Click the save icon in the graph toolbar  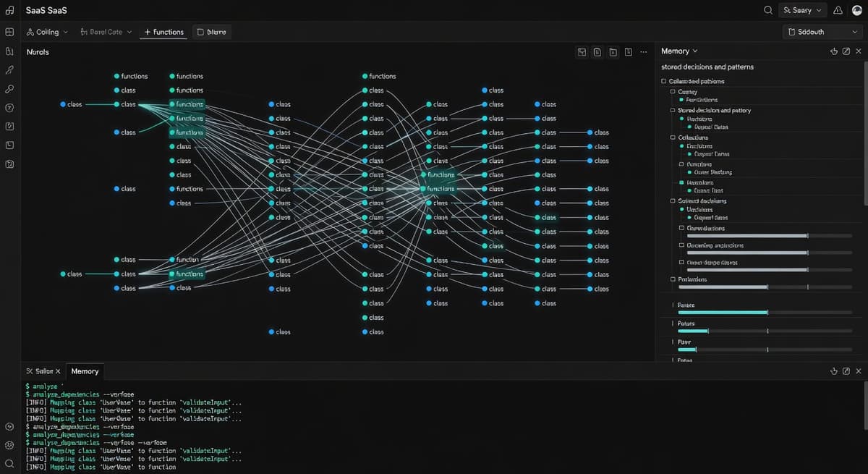[x=582, y=51]
